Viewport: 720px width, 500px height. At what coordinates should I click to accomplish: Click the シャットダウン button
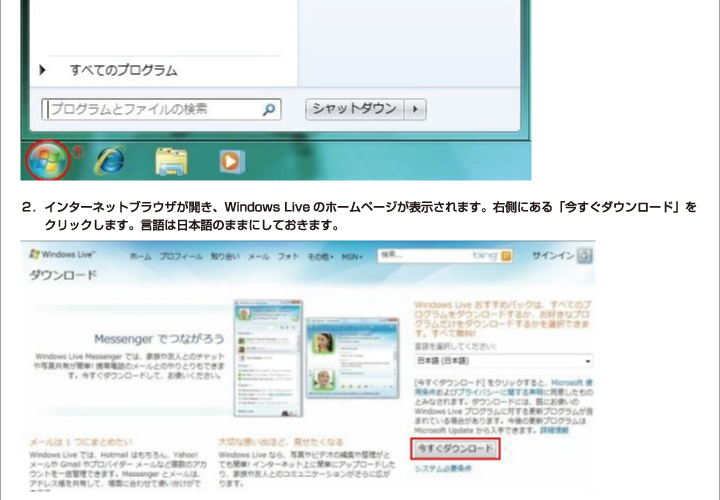click(x=354, y=109)
